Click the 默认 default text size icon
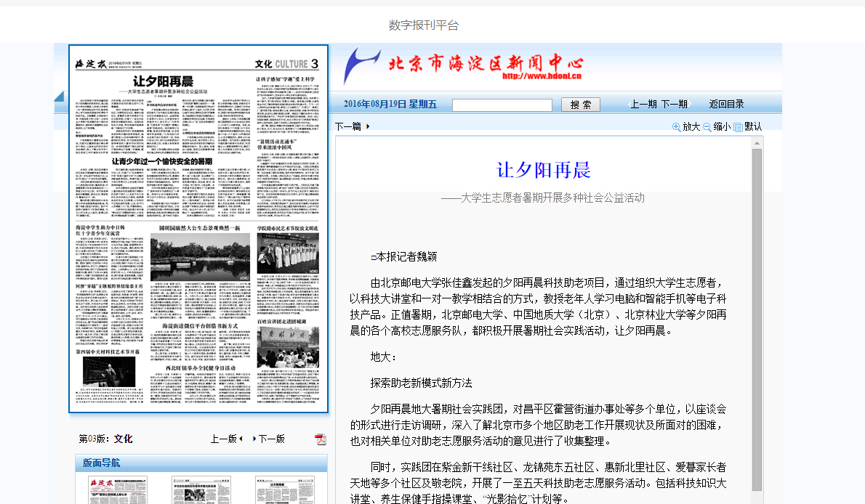Viewport: 865px width, 504px height. [x=738, y=127]
